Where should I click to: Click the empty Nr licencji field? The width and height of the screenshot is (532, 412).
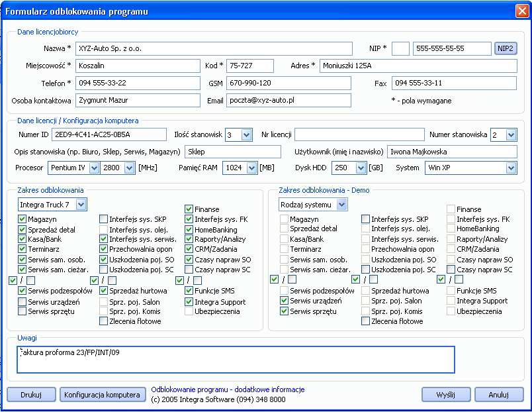pos(360,134)
